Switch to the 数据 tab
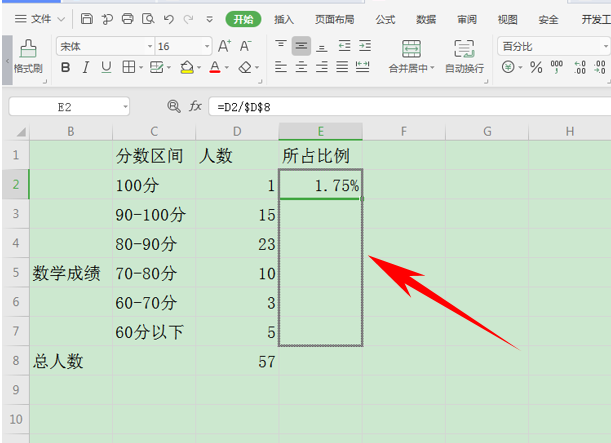Viewport: 611px width, 443px height. pyautogui.click(x=426, y=19)
